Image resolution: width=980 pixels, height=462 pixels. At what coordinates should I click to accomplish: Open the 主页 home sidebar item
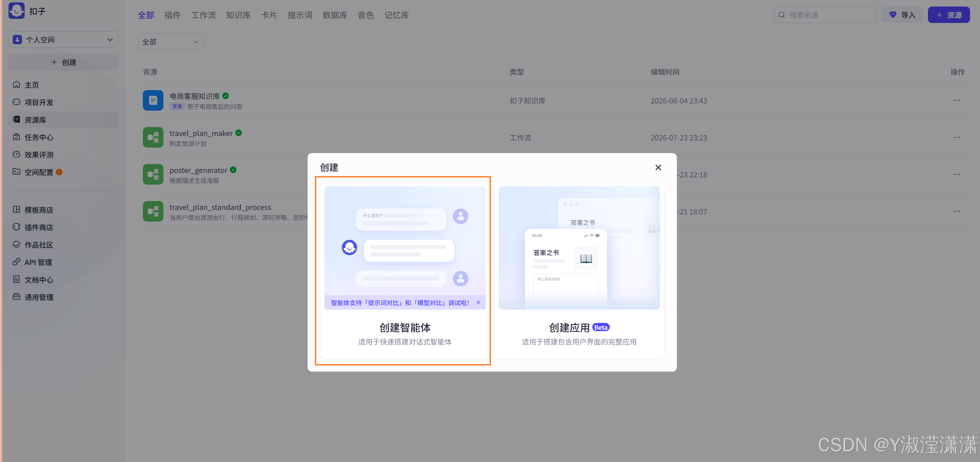pyautogui.click(x=63, y=85)
